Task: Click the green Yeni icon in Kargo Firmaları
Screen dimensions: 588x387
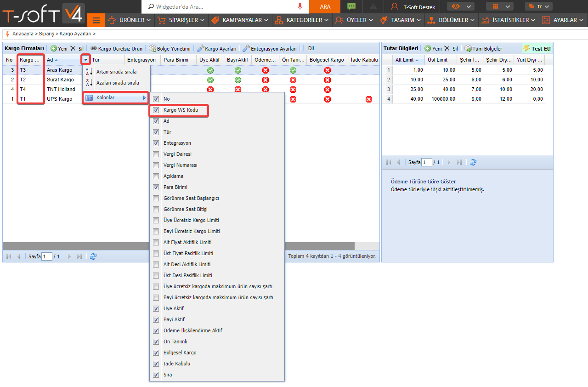Action: coord(54,48)
